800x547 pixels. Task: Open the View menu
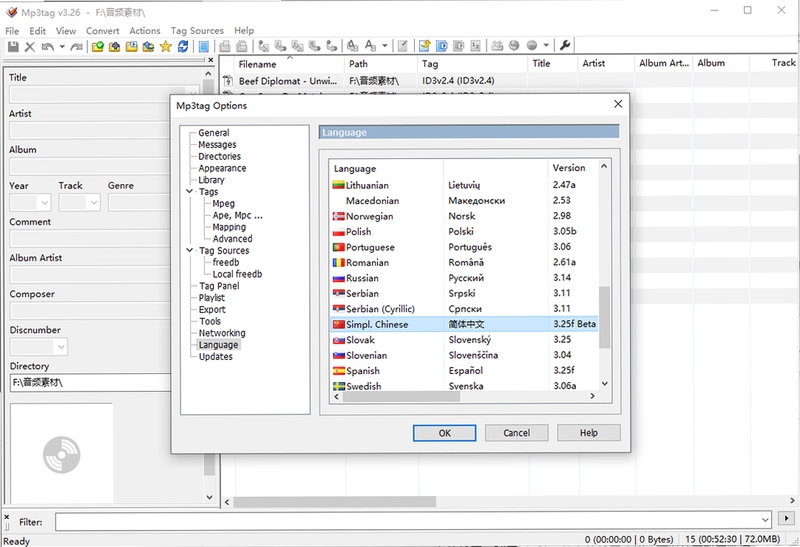[x=66, y=31]
